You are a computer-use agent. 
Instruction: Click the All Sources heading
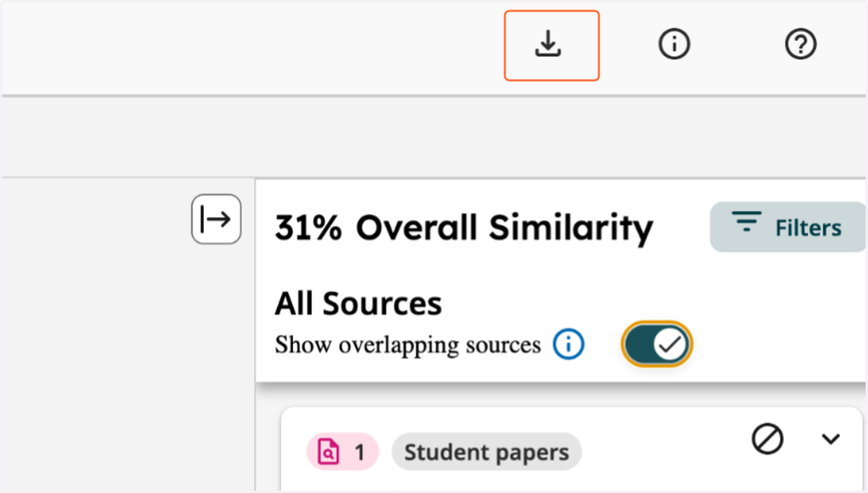pos(358,303)
